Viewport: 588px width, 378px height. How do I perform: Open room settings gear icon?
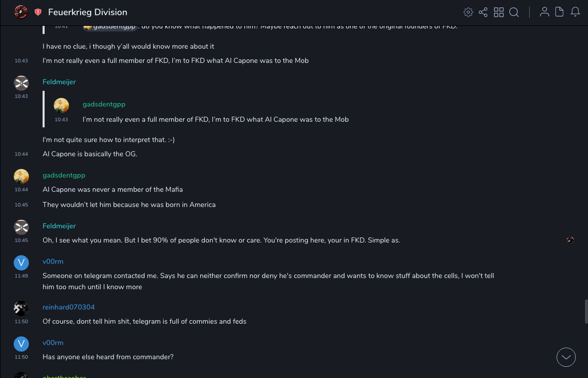tap(468, 12)
